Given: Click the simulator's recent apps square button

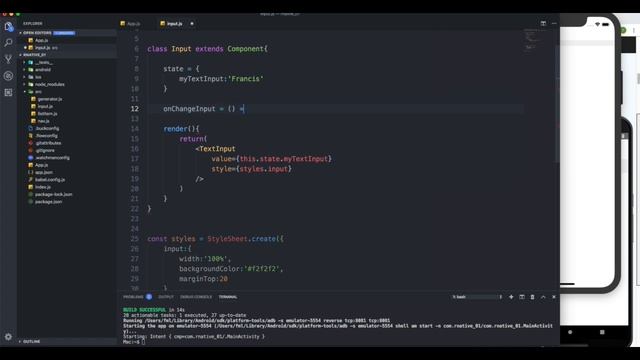Looking at the screenshot, I should tap(602, 332).
